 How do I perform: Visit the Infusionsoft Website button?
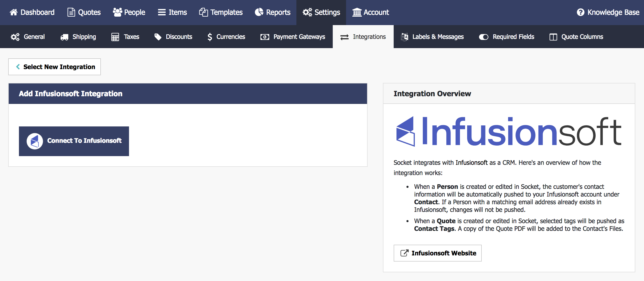click(x=437, y=253)
